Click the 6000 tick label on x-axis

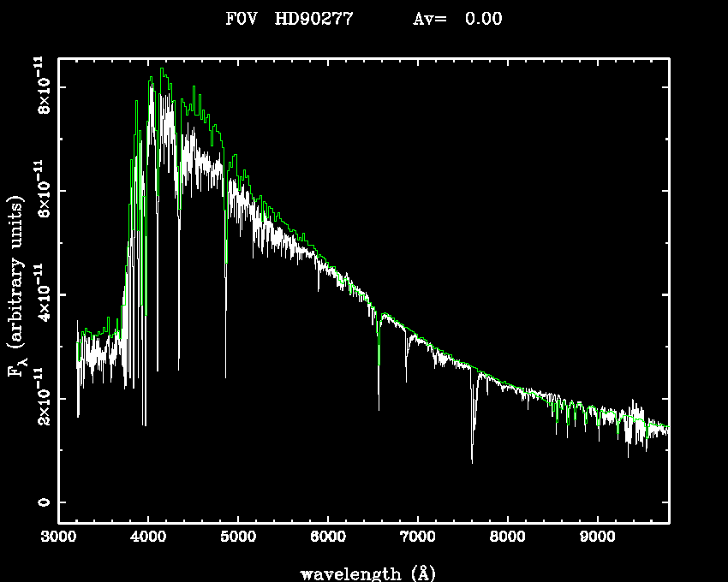coord(328,537)
